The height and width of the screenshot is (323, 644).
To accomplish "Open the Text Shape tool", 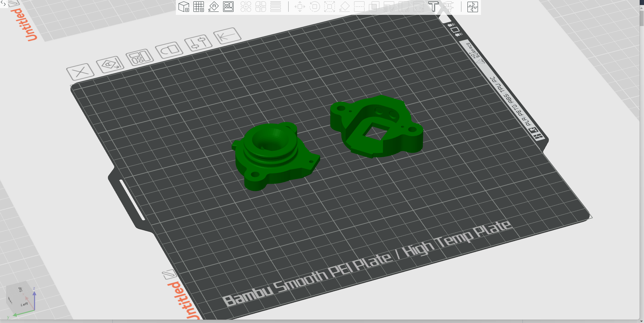I will coord(433,7).
